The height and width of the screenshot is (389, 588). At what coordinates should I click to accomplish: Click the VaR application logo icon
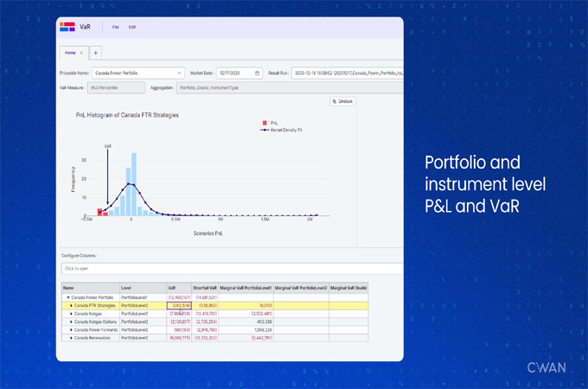click(x=67, y=27)
